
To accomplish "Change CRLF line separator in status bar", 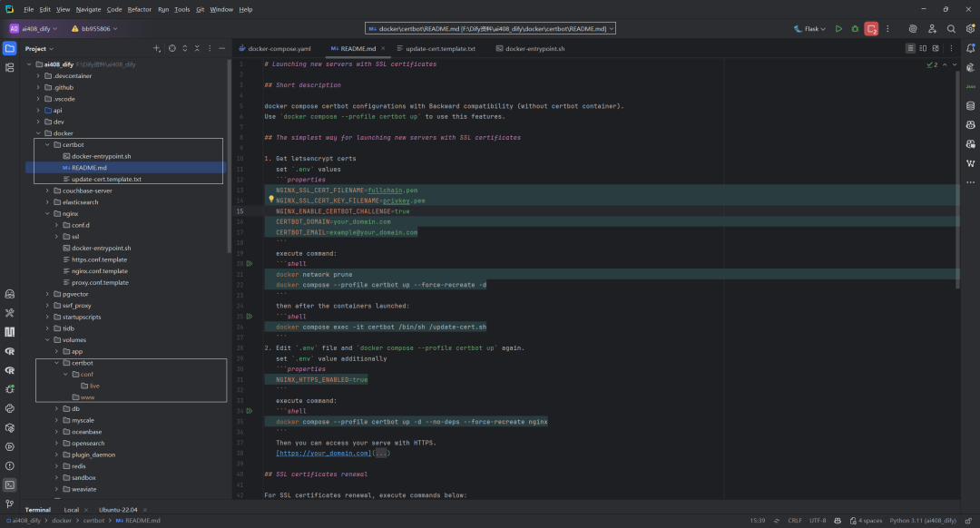I will coord(794,521).
